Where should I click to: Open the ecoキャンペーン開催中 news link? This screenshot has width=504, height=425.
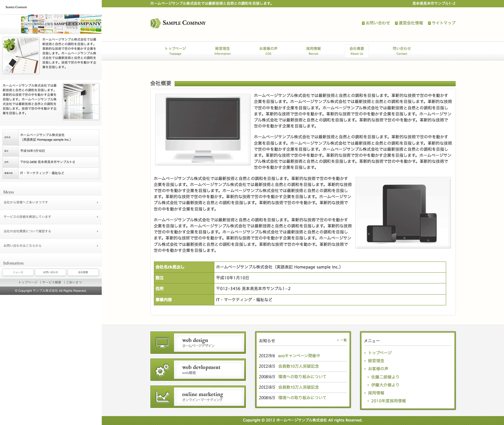299,356
